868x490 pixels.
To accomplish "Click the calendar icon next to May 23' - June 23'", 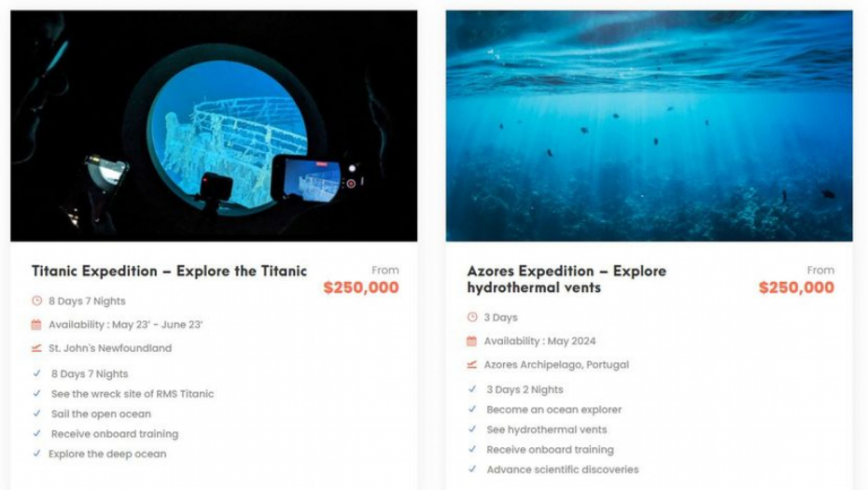I will [x=37, y=325].
